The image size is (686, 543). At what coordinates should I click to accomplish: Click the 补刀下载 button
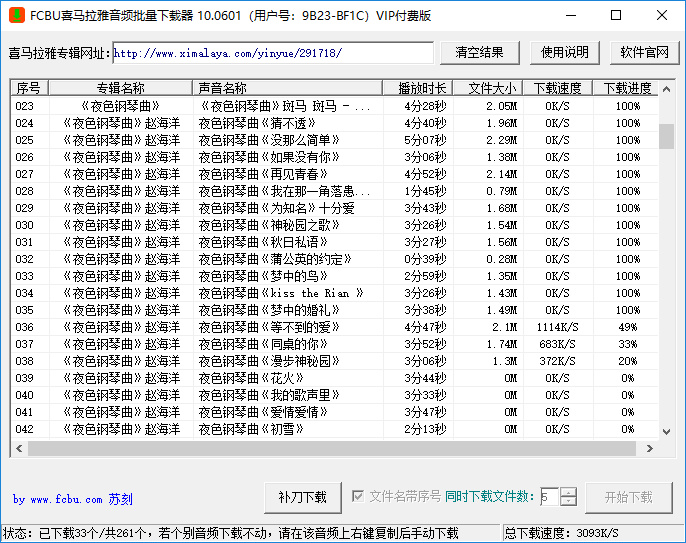coord(303,497)
